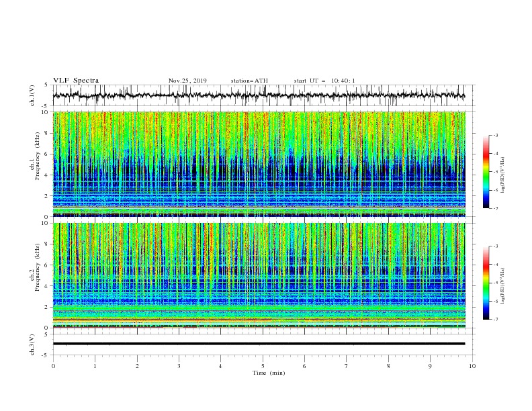Click inside the ch.1 spectrogram panel
Viewport: 532px width, 411px height.
(x=259, y=164)
